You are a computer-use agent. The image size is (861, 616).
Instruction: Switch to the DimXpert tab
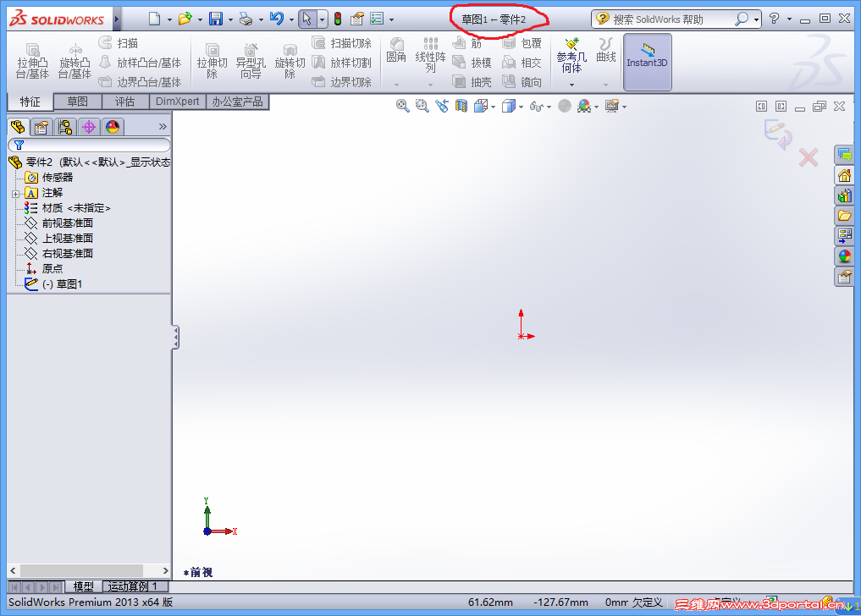click(177, 102)
